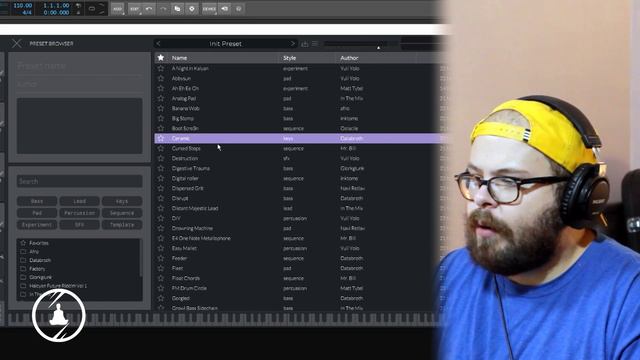Favorite the Destruction preset star
This screenshot has width=640, height=360.
pyautogui.click(x=161, y=158)
